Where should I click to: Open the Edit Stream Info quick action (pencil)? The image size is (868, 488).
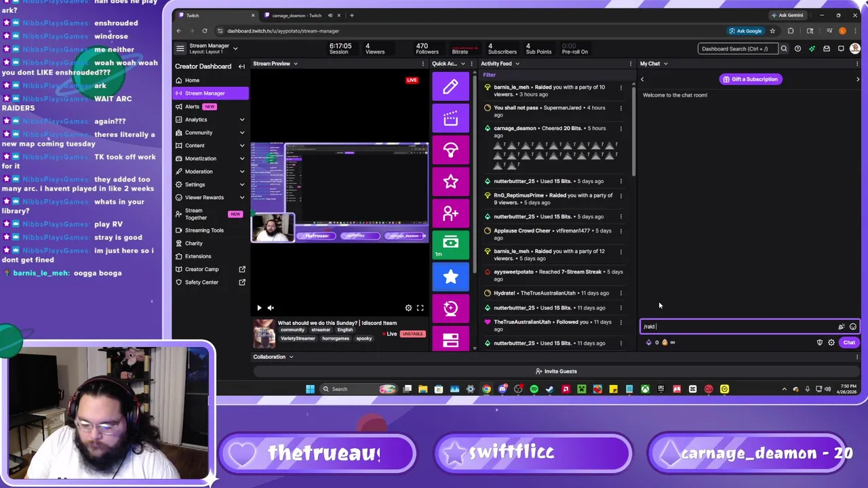[x=450, y=87]
